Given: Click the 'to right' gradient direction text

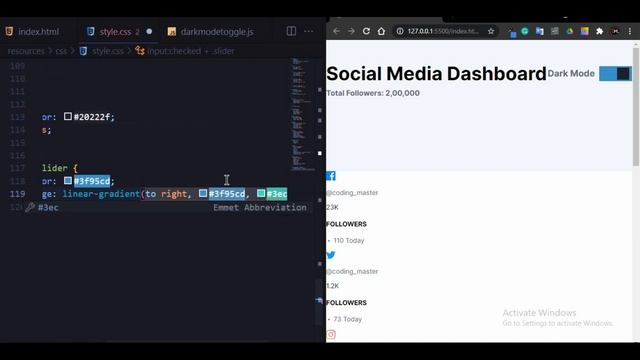Looking at the screenshot, I should 166,194.
